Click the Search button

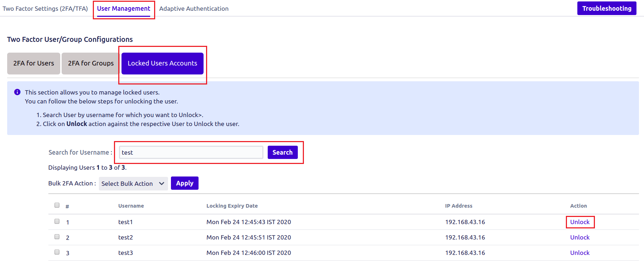coord(282,153)
